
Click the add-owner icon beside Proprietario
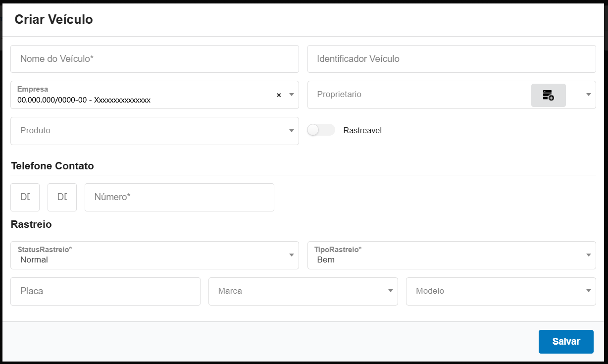click(x=548, y=95)
